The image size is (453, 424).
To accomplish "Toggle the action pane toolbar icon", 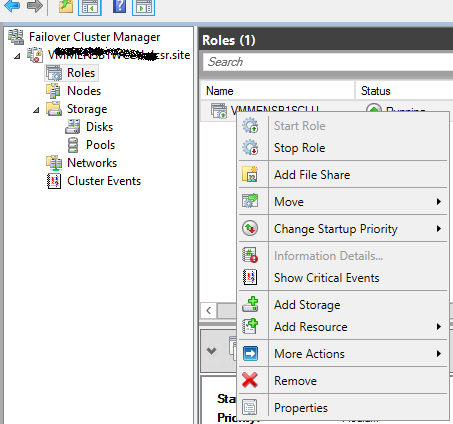I will click(x=144, y=7).
